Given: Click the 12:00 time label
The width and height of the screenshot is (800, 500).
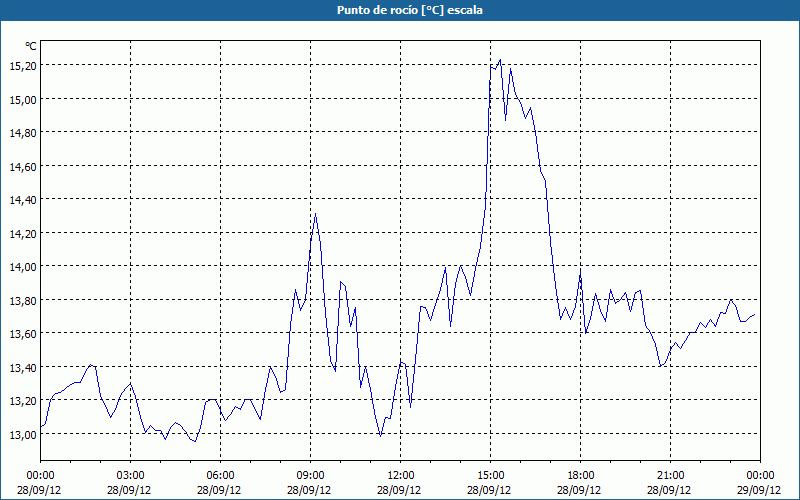Looking at the screenshot, I should (x=401, y=475).
